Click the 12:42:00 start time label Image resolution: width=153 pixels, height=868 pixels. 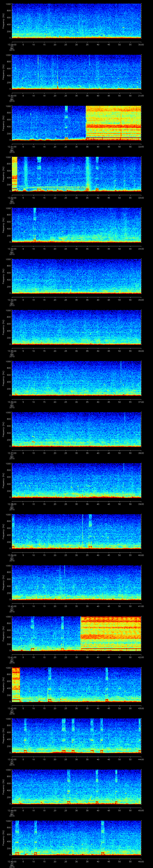point(12,708)
